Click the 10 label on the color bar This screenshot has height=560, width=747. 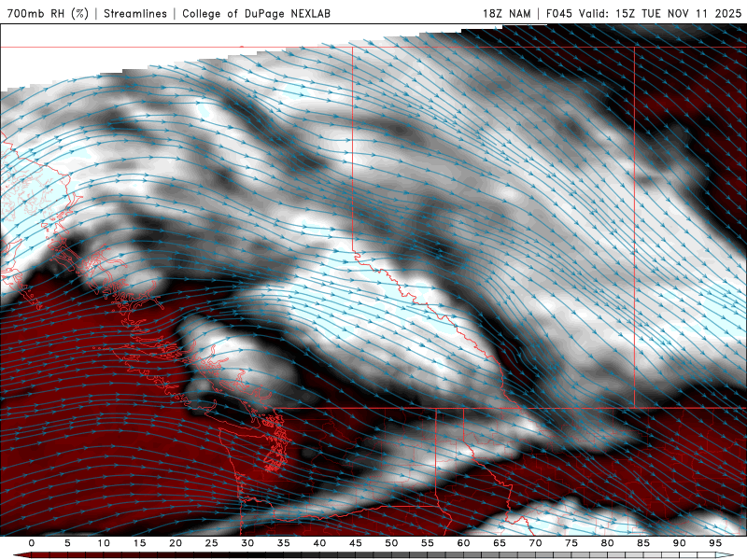click(104, 543)
